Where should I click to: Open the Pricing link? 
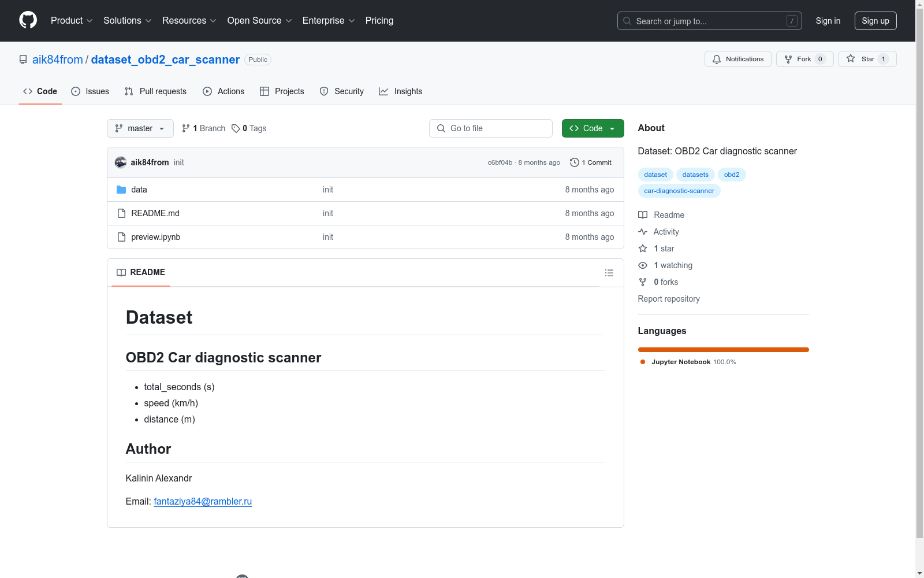pos(379,21)
